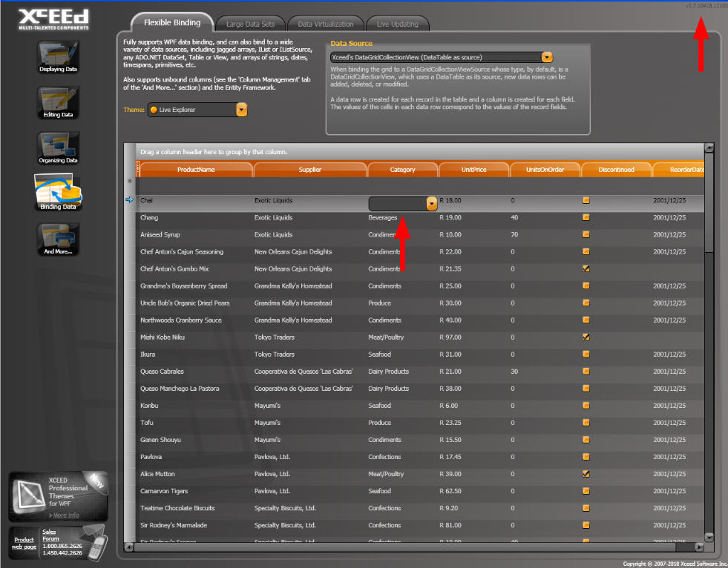Click the Xceed logo
Screen dimensions: 728x568
point(52,16)
